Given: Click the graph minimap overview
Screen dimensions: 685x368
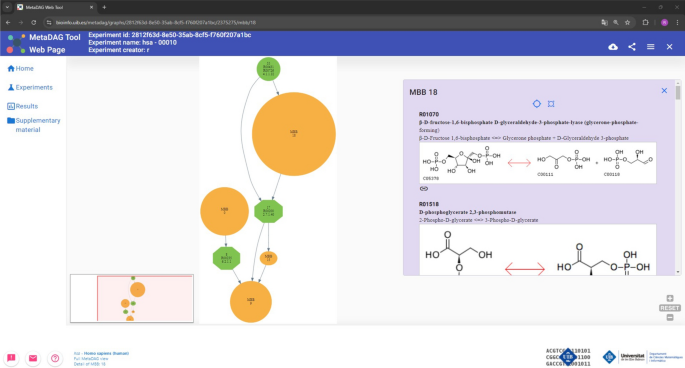Looking at the screenshot, I should tap(132, 299).
